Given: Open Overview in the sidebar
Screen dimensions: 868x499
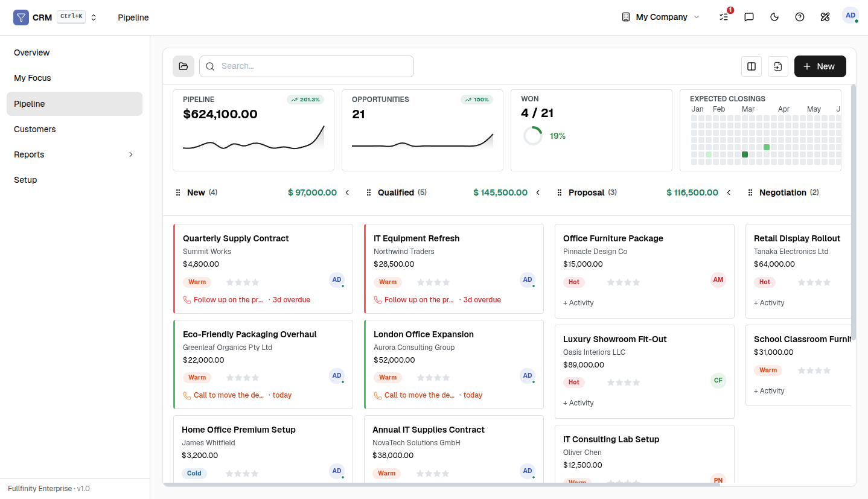Looking at the screenshot, I should coord(75,52).
